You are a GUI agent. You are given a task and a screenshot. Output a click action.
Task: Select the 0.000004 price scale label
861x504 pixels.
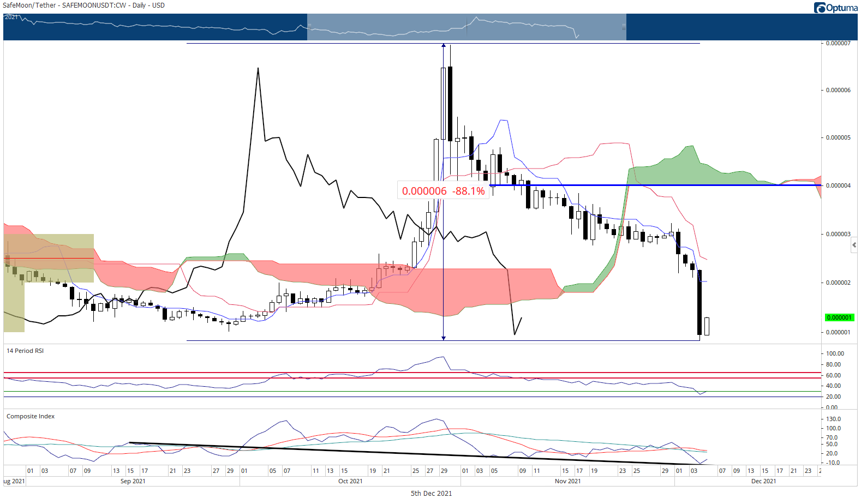point(838,185)
